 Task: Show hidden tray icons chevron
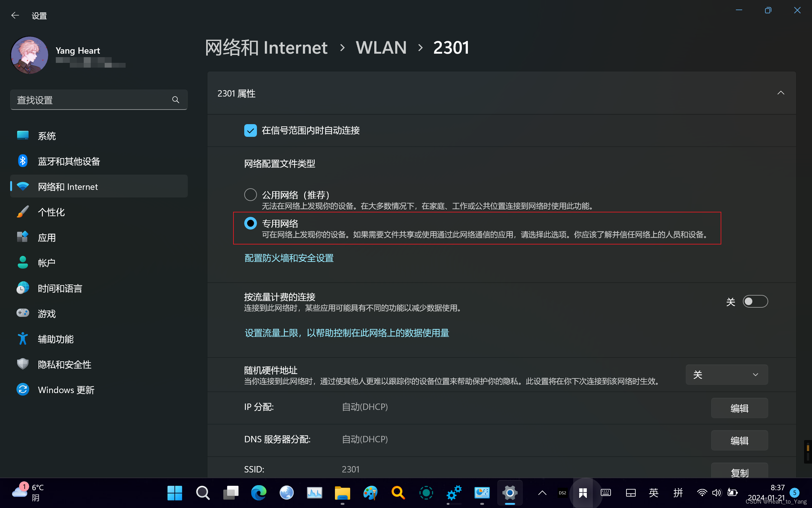(x=542, y=493)
